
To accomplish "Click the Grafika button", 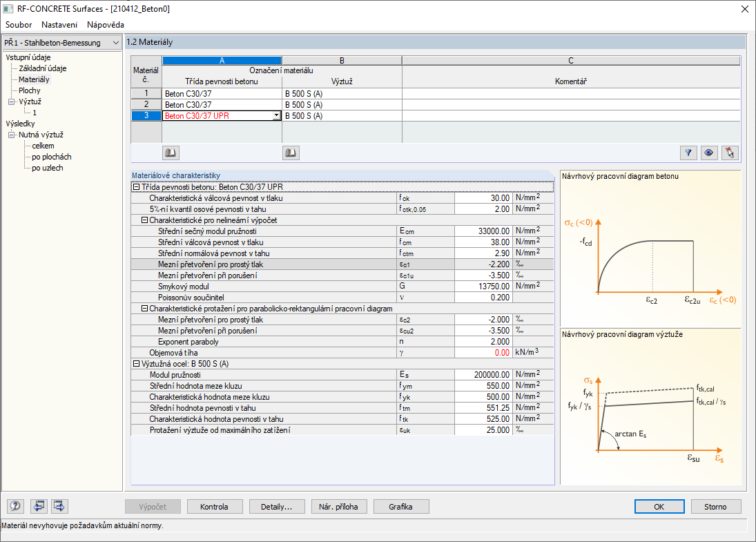I will coord(400,507).
